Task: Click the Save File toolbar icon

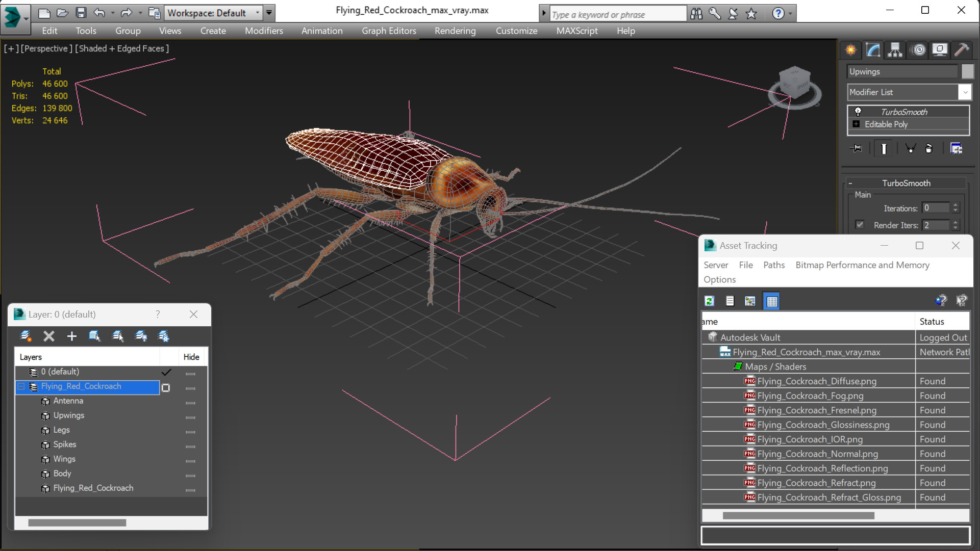Action: click(x=81, y=13)
